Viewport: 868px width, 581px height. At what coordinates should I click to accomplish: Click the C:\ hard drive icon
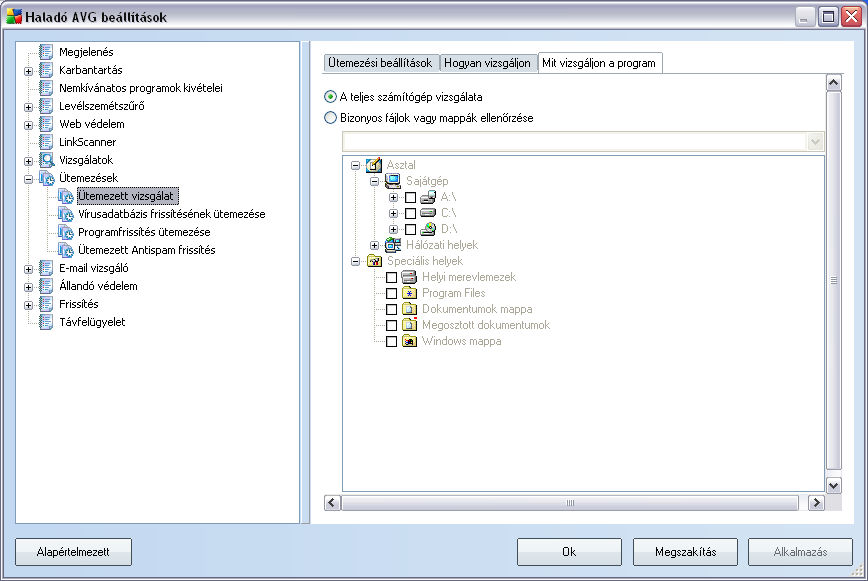point(428,213)
